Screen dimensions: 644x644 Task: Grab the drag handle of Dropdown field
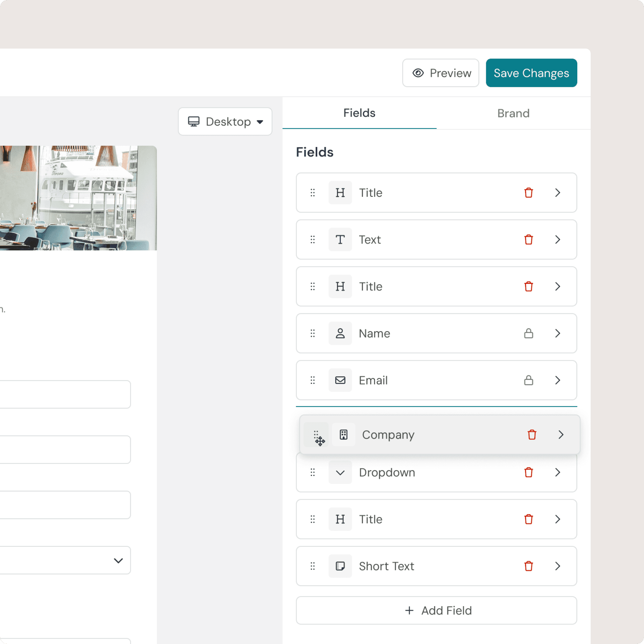(312, 472)
